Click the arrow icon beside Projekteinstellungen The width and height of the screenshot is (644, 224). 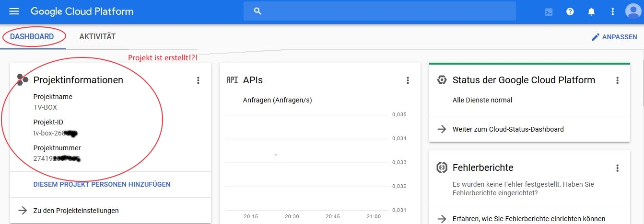[x=22, y=210]
